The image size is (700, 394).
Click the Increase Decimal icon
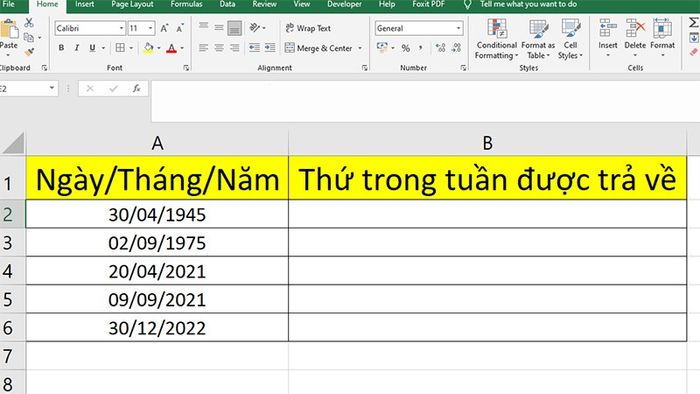tap(440, 48)
